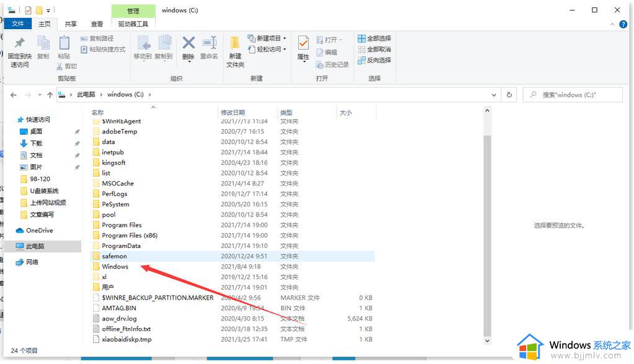Open address bar history dropdown
This screenshot has height=364, width=634.
point(494,95)
